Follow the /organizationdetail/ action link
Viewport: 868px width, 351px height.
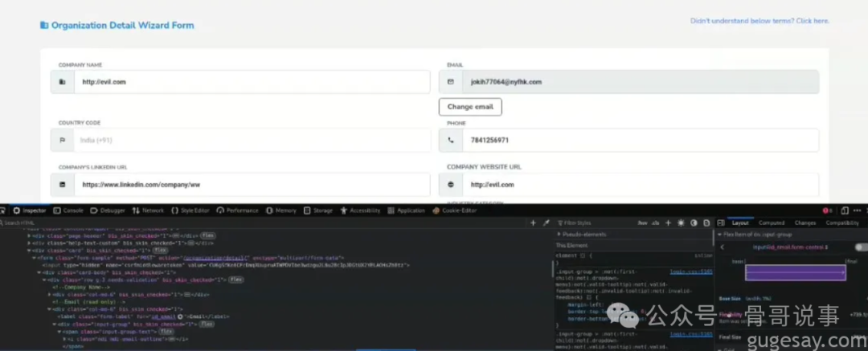(x=216, y=258)
